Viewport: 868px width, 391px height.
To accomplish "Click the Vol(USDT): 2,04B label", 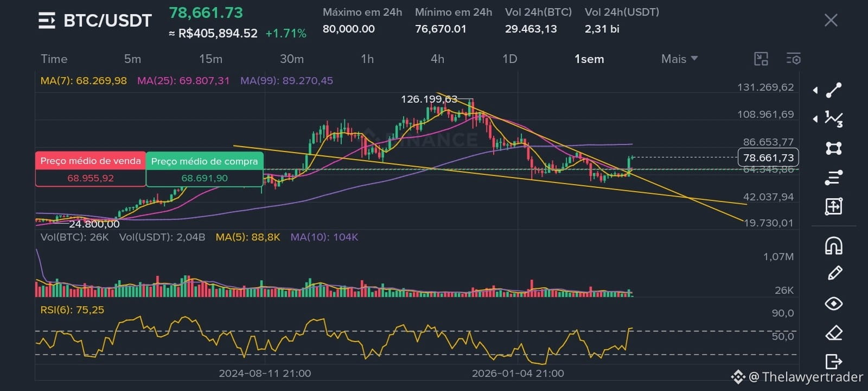I will 162,237.
